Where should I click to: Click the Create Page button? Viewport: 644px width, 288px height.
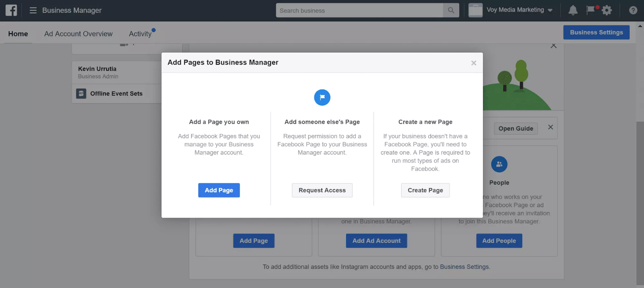tap(425, 190)
